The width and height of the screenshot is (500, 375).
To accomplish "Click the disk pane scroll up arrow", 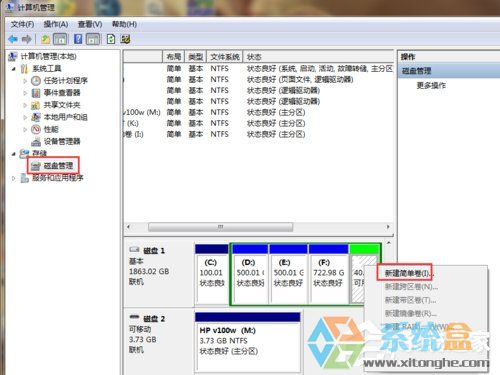I will click(389, 243).
